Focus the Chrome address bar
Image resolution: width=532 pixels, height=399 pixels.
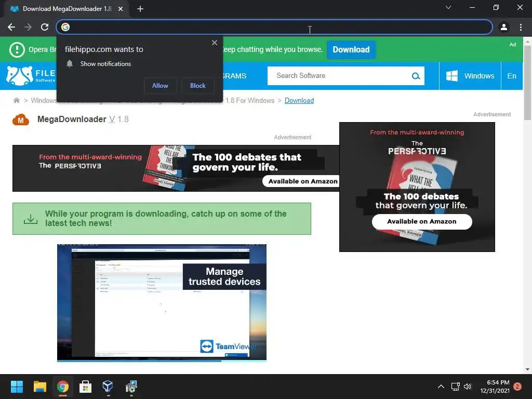click(274, 27)
